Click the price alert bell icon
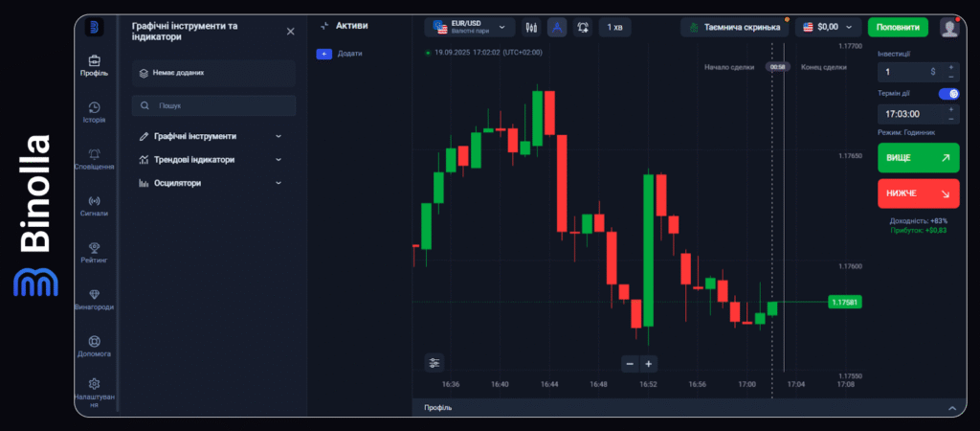The height and width of the screenshot is (431, 980). 583,27
